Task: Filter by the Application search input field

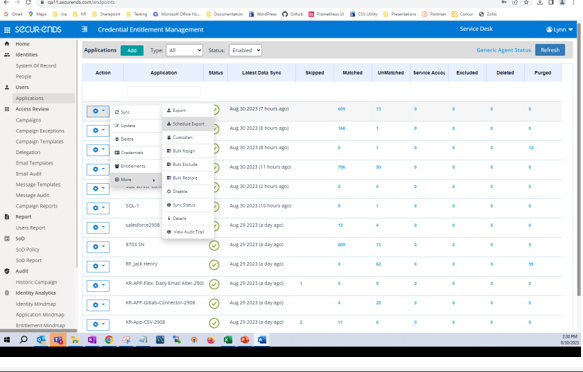Action: [164, 91]
